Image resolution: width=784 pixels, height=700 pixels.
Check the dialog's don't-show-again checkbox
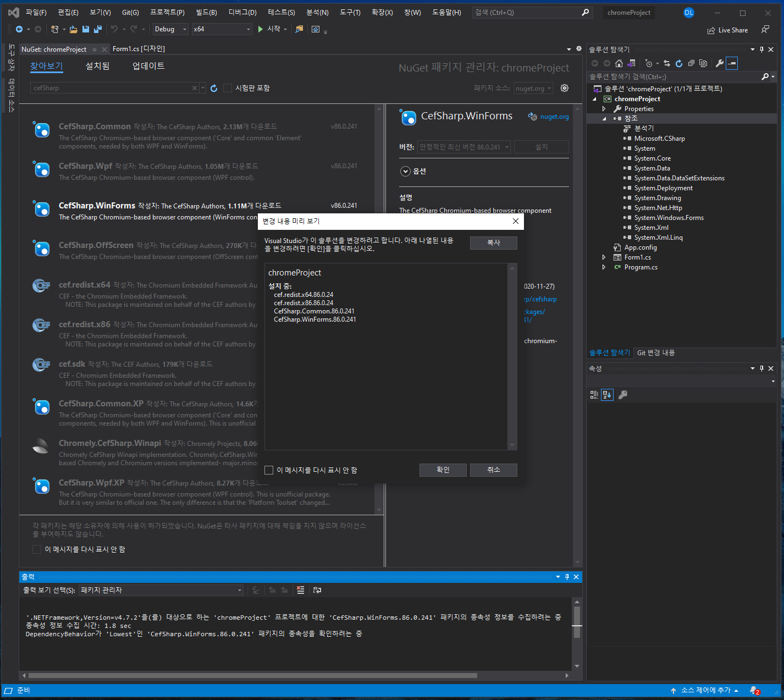[x=269, y=470]
